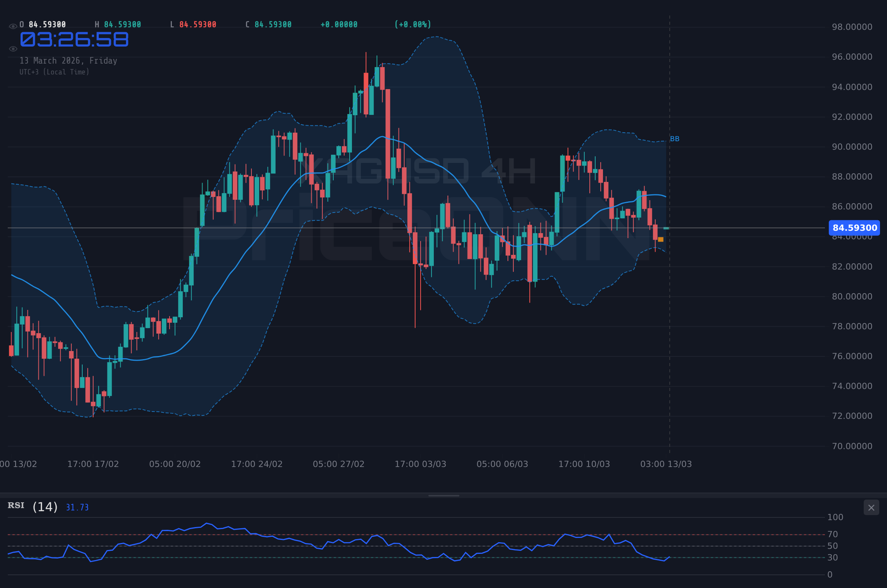
Task: Click the (+0.00%) percent change
Action: click(x=413, y=24)
